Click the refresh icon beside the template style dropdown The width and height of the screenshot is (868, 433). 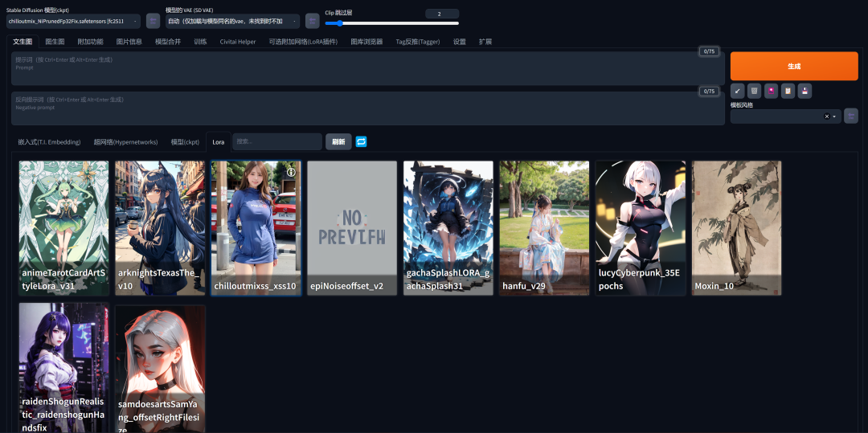coord(851,116)
